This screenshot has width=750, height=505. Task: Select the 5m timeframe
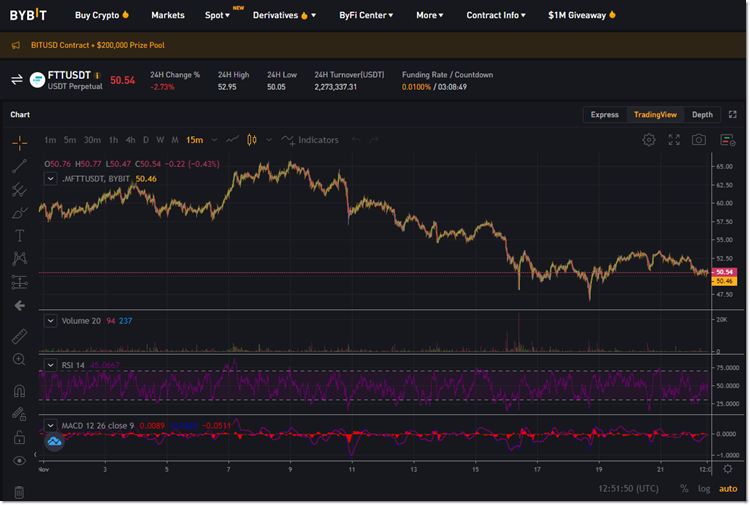(x=70, y=140)
